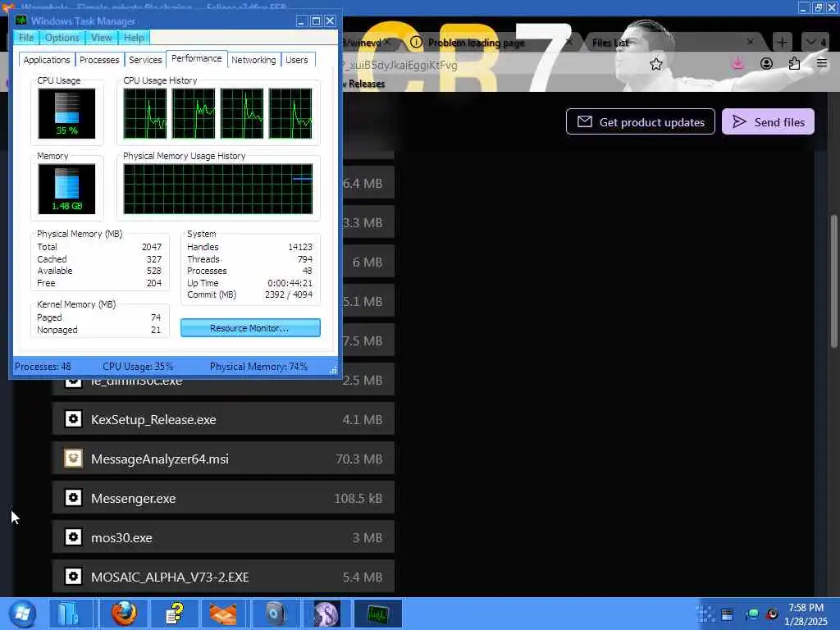This screenshot has width=840, height=630.
Task: Open the Windows Start menu orb
Action: click(x=22, y=614)
